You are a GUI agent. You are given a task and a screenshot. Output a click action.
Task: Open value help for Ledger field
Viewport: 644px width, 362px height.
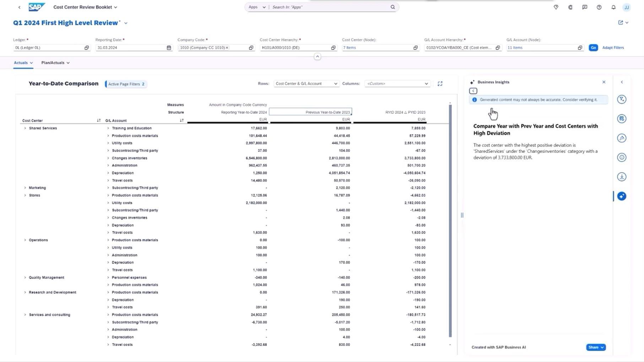(86, 48)
